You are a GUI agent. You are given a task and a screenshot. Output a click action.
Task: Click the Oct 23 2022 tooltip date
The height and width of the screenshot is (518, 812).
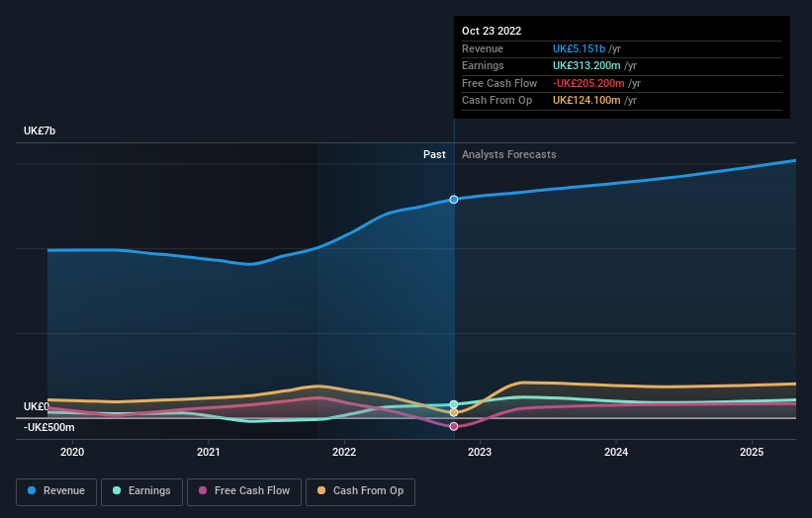pos(492,31)
